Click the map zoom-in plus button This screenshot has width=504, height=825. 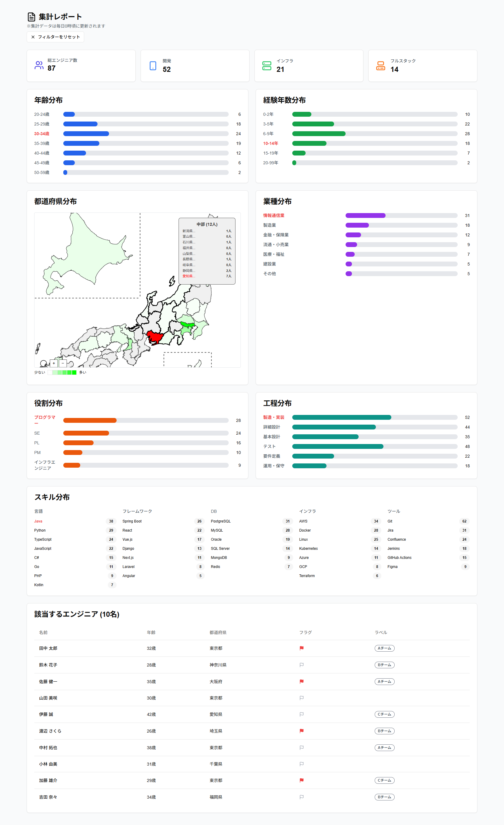(x=54, y=363)
